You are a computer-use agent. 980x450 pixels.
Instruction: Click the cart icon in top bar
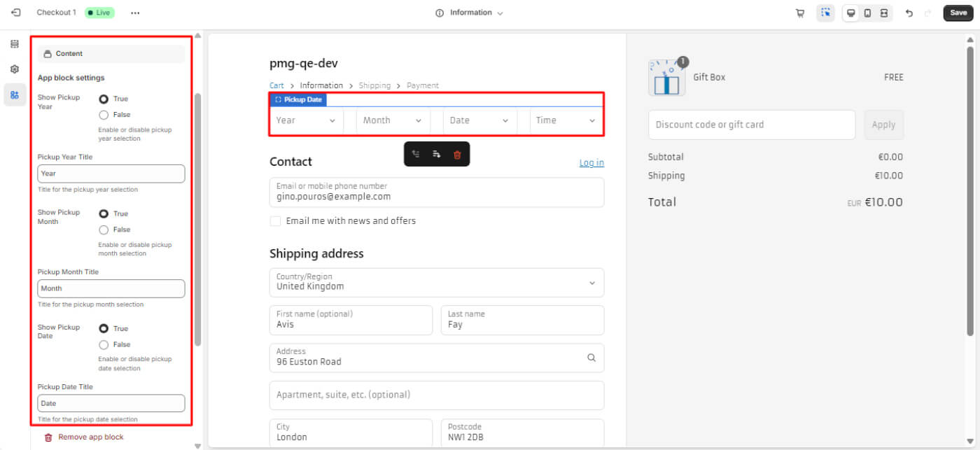pyautogui.click(x=800, y=13)
